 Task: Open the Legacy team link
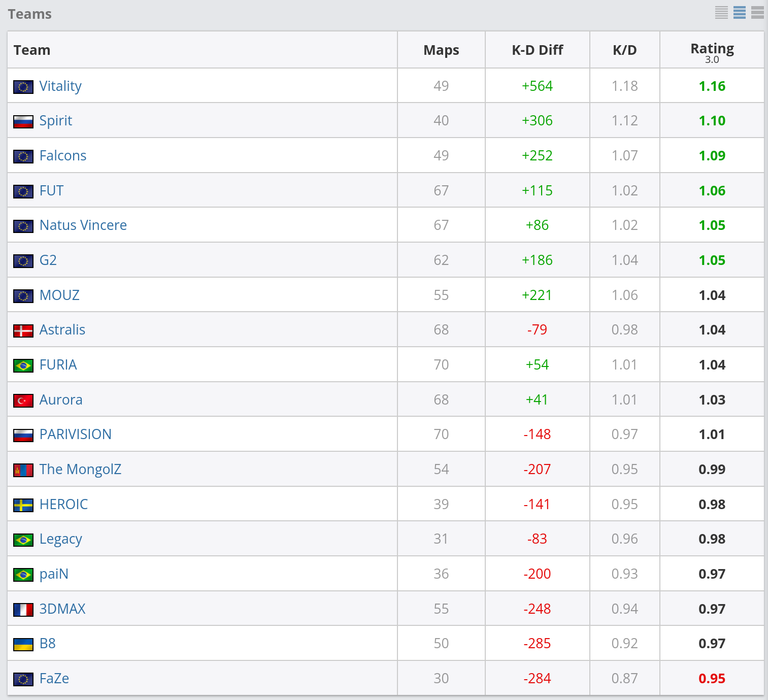pyautogui.click(x=61, y=539)
